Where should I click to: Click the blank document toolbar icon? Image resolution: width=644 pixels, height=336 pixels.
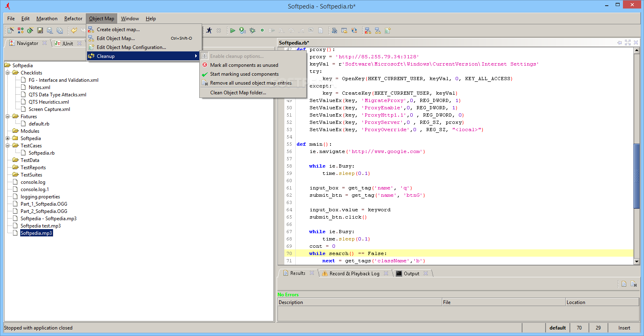coord(320,30)
